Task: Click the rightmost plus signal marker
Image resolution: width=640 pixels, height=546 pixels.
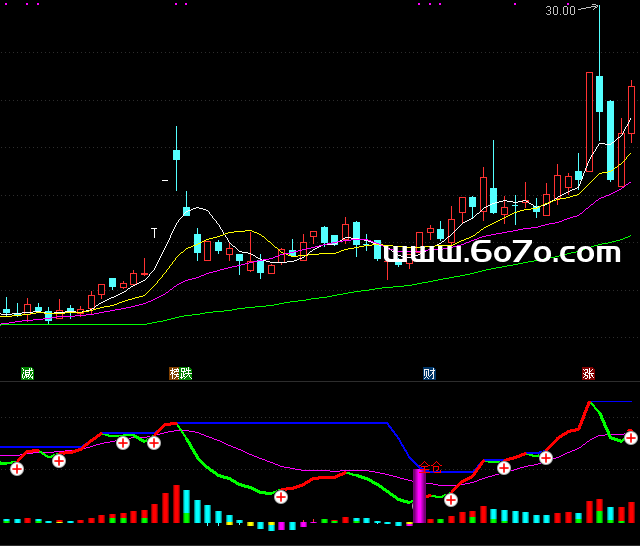Action: 631,437
